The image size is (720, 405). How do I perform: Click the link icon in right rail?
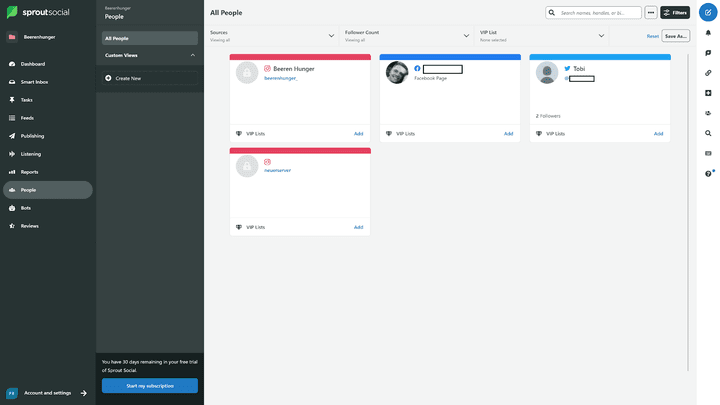click(x=708, y=73)
